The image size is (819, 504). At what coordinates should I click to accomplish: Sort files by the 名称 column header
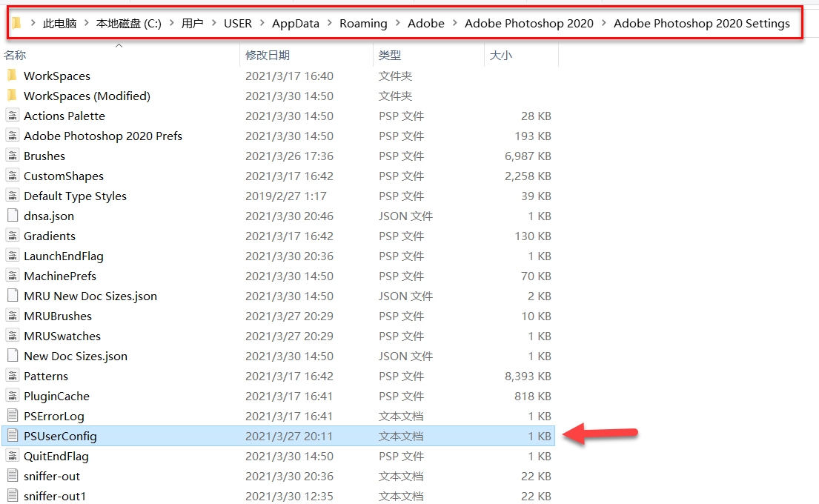pyautogui.click(x=15, y=56)
